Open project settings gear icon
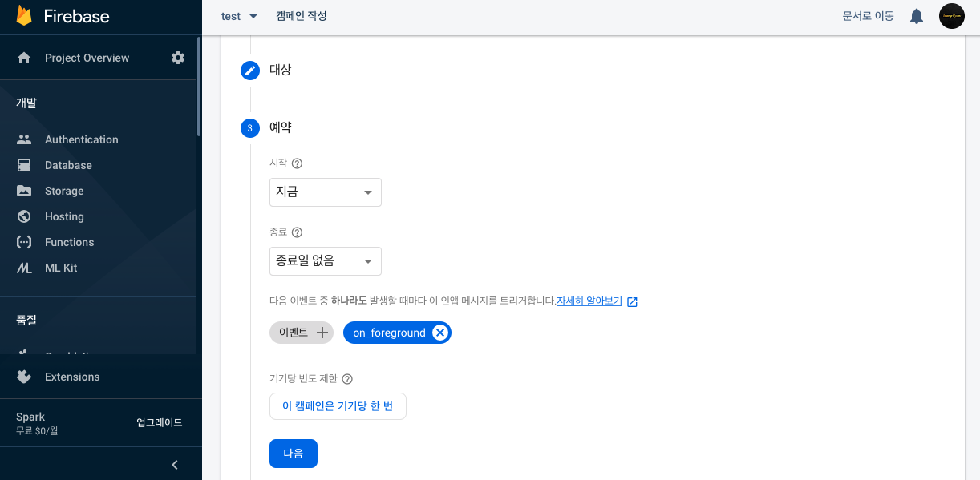The image size is (980, 480). point(178,58)
